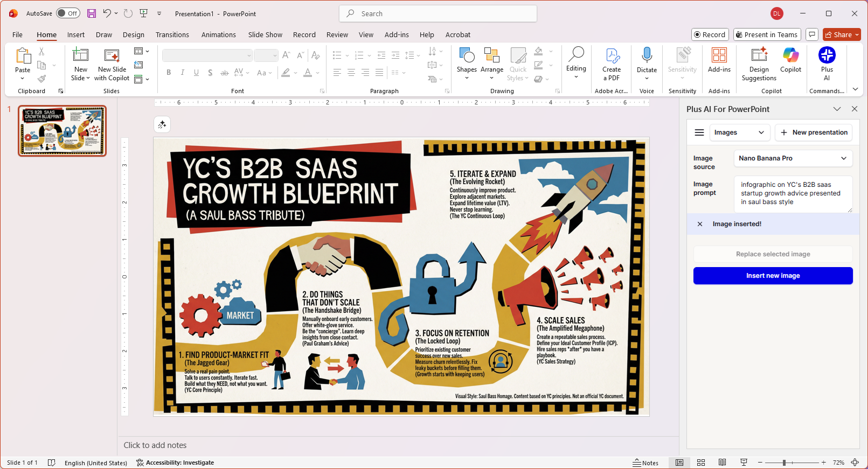Click the Insert new image button
Image resolution: width=868 pixels, height=469 pixels.
(773, 276)
